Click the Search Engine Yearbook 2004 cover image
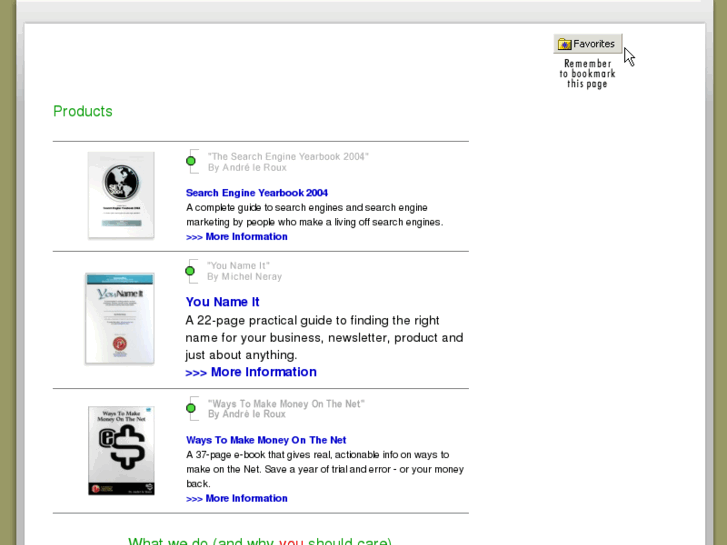This screenshot has width=727, height=545. [121, 195]
